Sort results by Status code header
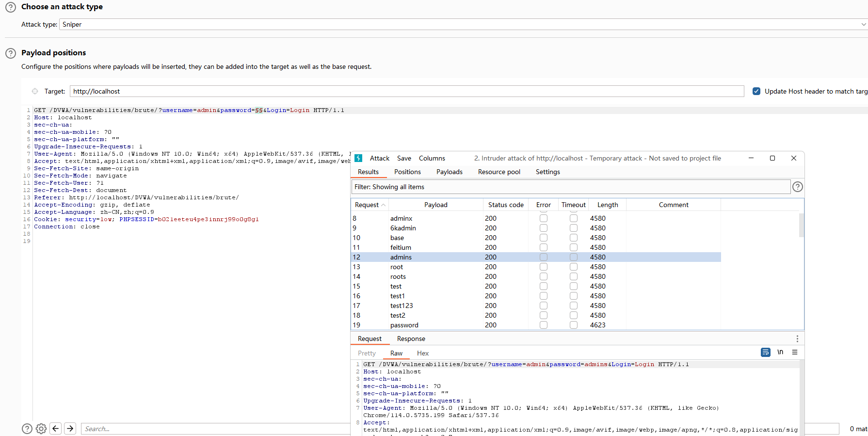Screen dimensions: 868x436 point(506,205)
